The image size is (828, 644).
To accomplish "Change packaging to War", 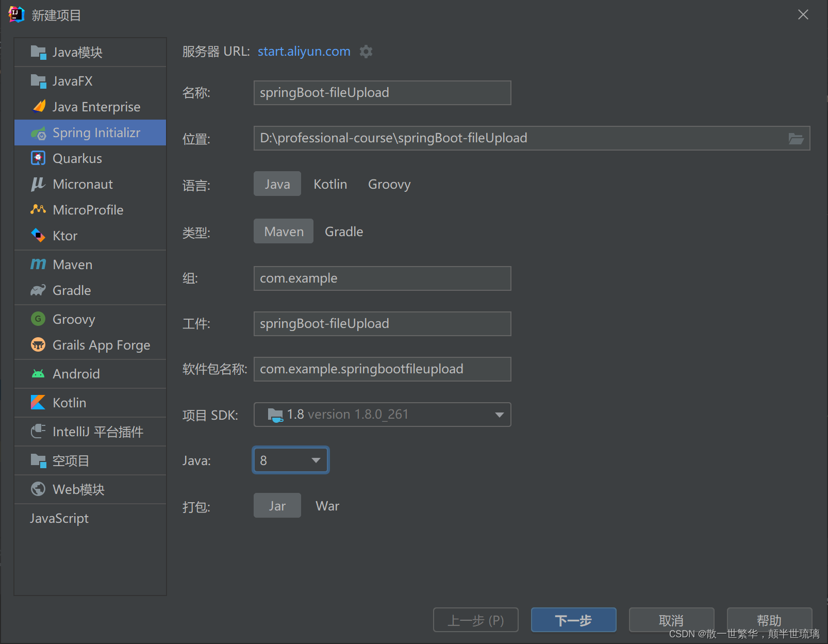I will coord(327,506).
